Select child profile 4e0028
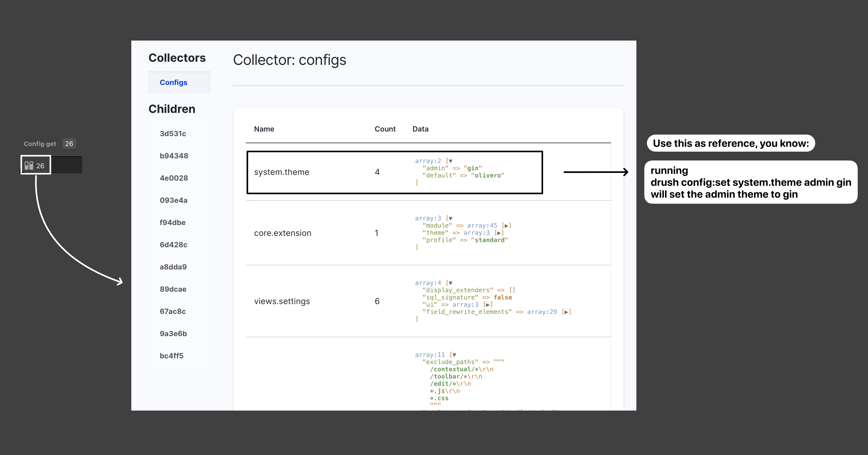The image size is (868, 455). tap(174, 178)
